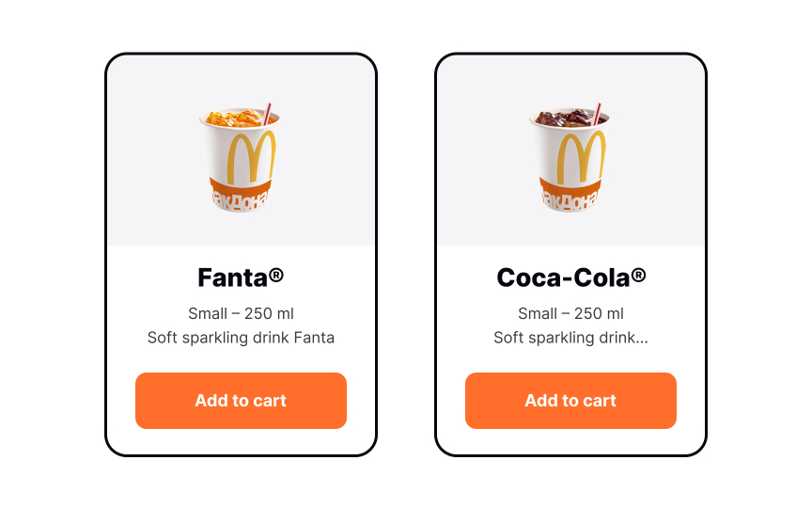The height and width of the screenshot is (508, 812).
Task: Select the Fanta 'Small – 250 ml' size text
Action: (241, 313)
